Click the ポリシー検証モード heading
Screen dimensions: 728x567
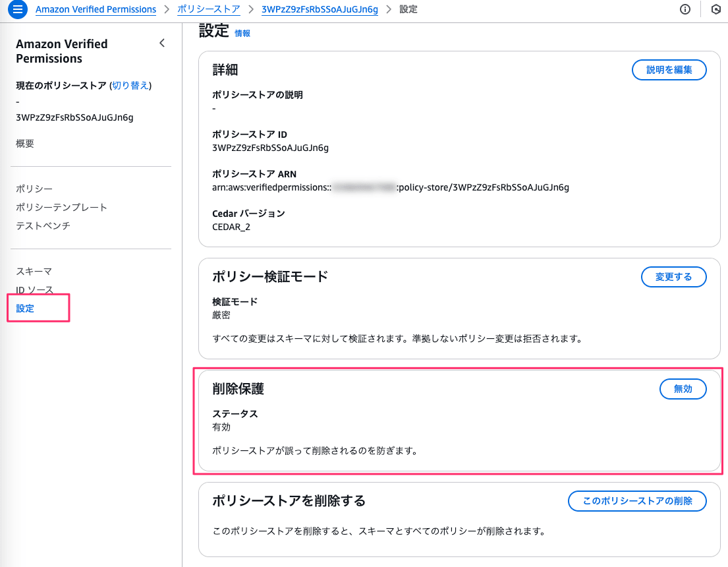point(270,276)
